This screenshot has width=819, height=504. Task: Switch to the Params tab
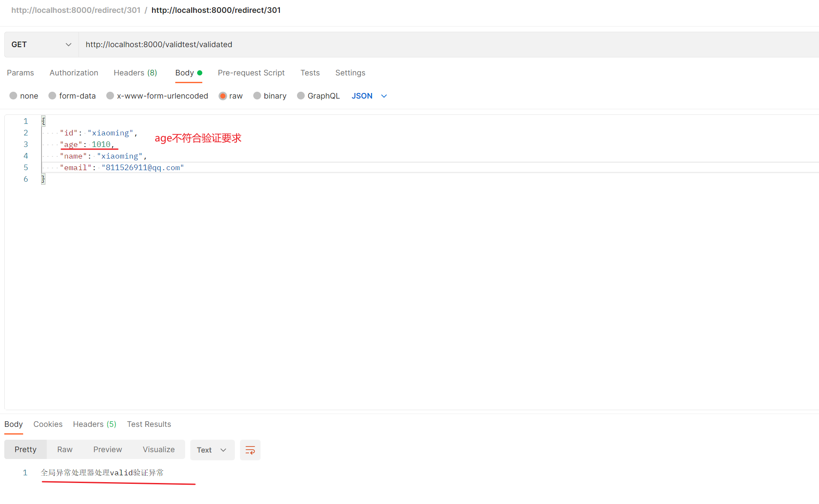pyautogui.click(x=21, y=73)
